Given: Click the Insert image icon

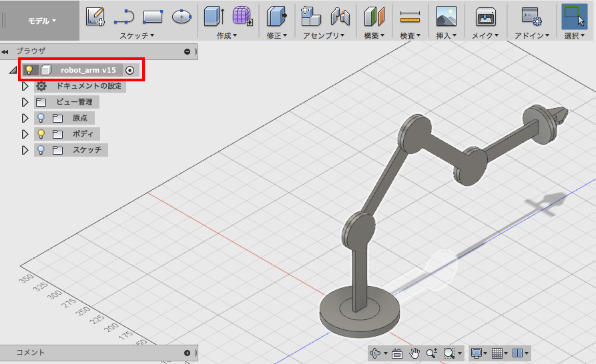Looking at the screenshot, I should [446, 16].
